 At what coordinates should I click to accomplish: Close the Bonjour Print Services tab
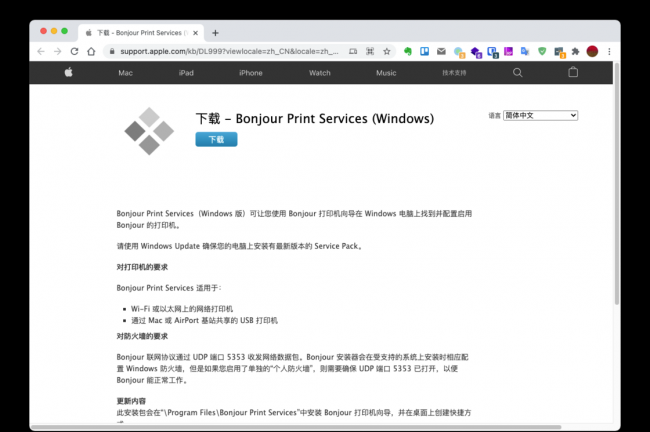pos(196,33)
